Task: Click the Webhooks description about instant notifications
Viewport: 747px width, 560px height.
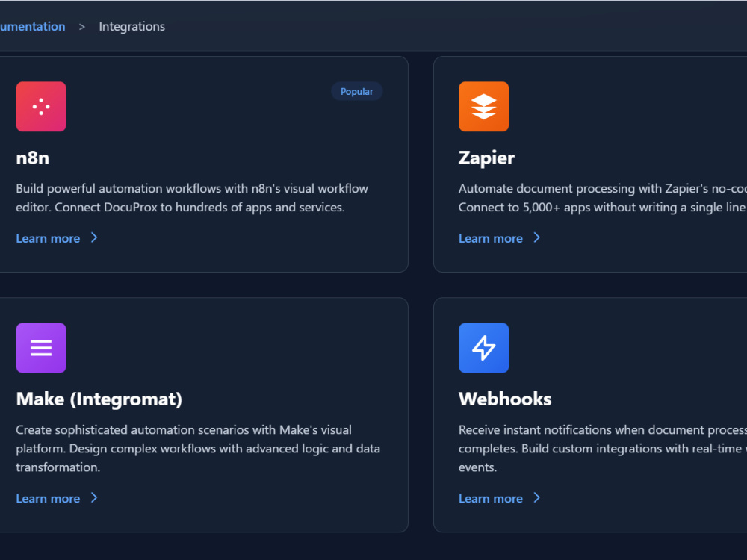Action: (x=603, y=449)
